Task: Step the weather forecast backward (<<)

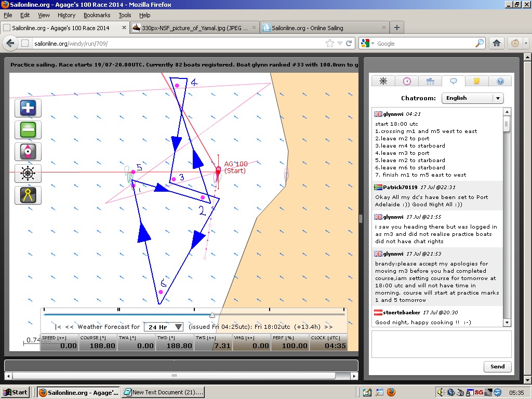Action: pyautogui.click(x=69, y=327)
